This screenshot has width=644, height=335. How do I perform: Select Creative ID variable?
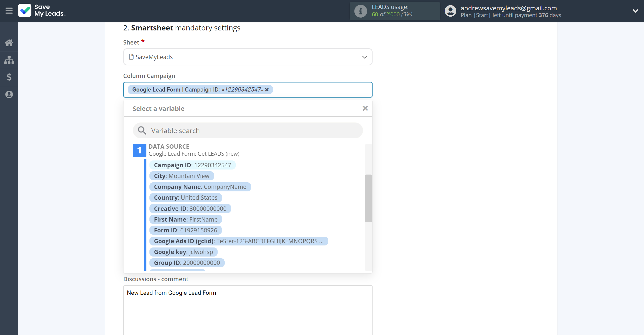click(x=190, y=209)
